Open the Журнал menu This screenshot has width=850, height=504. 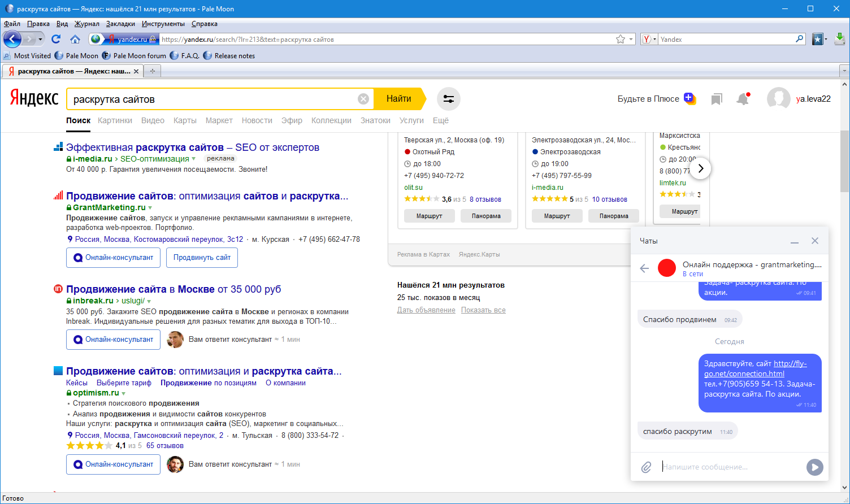[86, 24]
